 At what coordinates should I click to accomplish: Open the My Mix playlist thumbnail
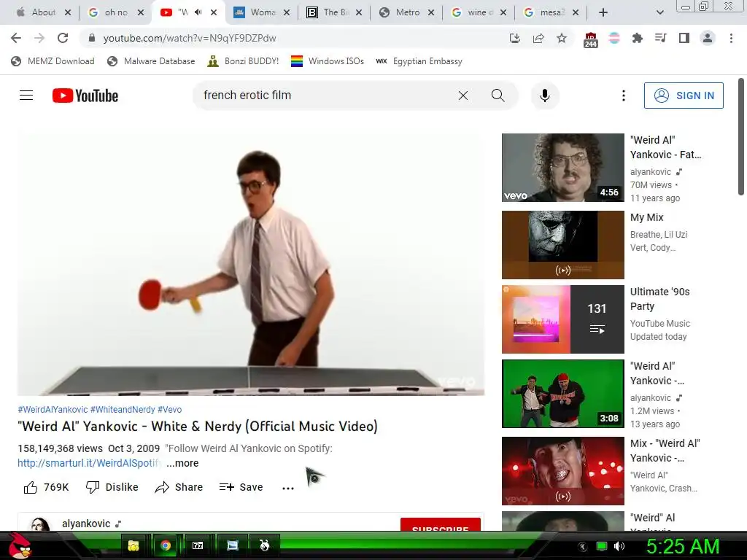coord(562,245)
